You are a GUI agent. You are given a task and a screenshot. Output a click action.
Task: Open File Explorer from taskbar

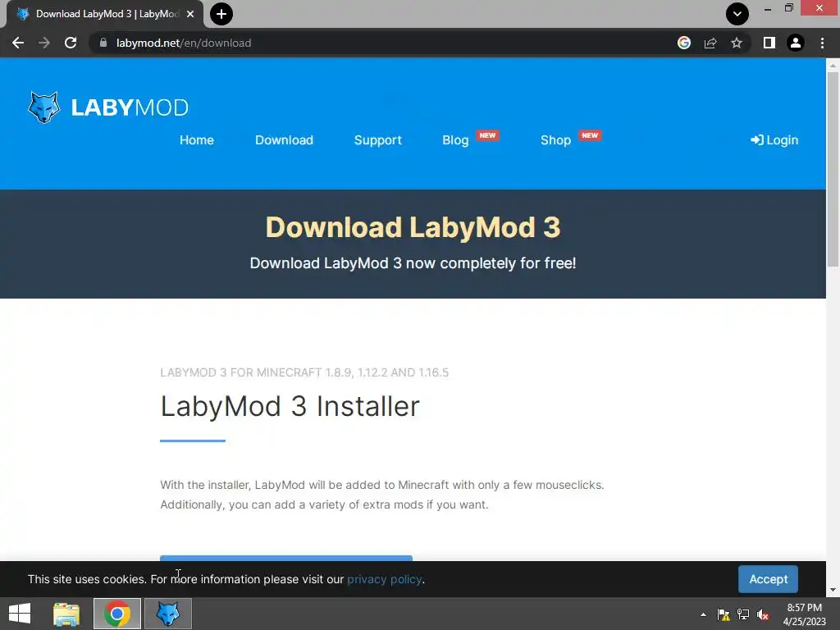point(66,614)
